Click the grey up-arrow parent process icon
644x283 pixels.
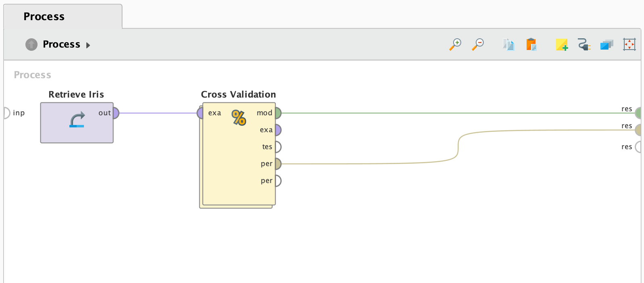(x=31, y=44)
